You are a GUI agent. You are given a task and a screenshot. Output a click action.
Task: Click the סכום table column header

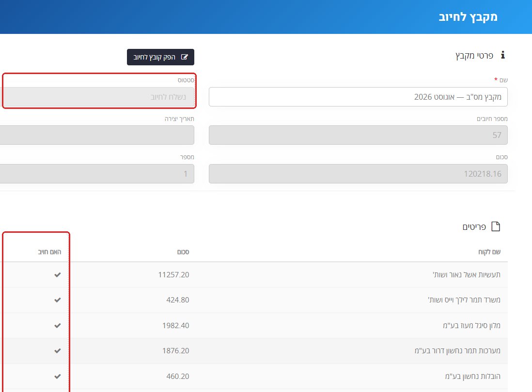click(x=183, y=252)
